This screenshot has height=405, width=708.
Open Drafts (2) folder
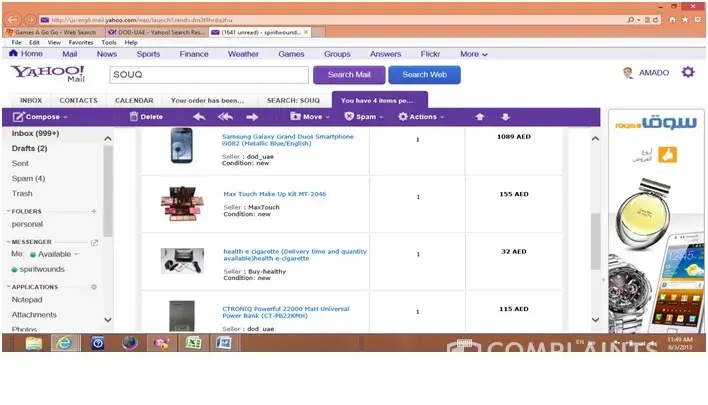pos(29,149)
